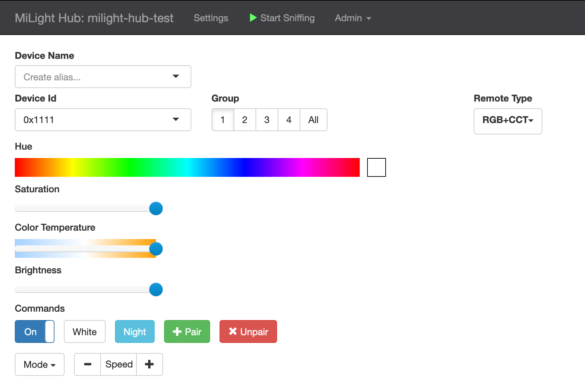The width and height of the screenshot is (585, 392).
Task: Open the Admin menu
Action: point(353,18)
